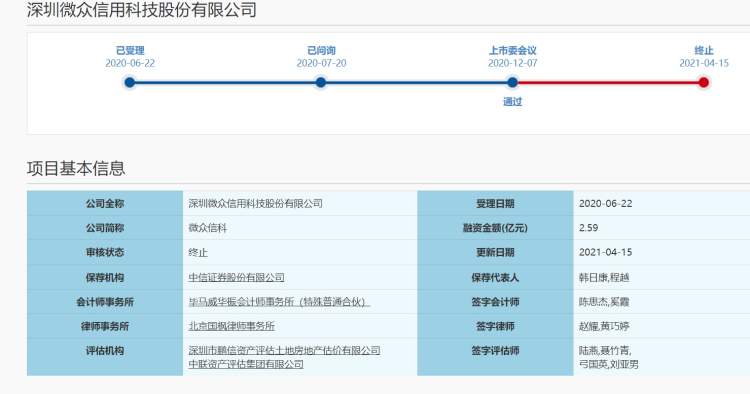
Task: Click the 签字会计师 header cell
Action: (x=495, y=302)
